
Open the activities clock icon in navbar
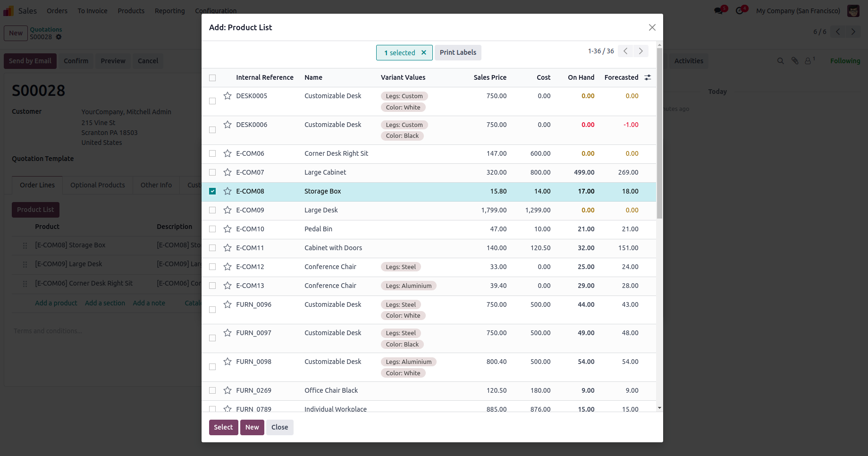coord(740,11)
